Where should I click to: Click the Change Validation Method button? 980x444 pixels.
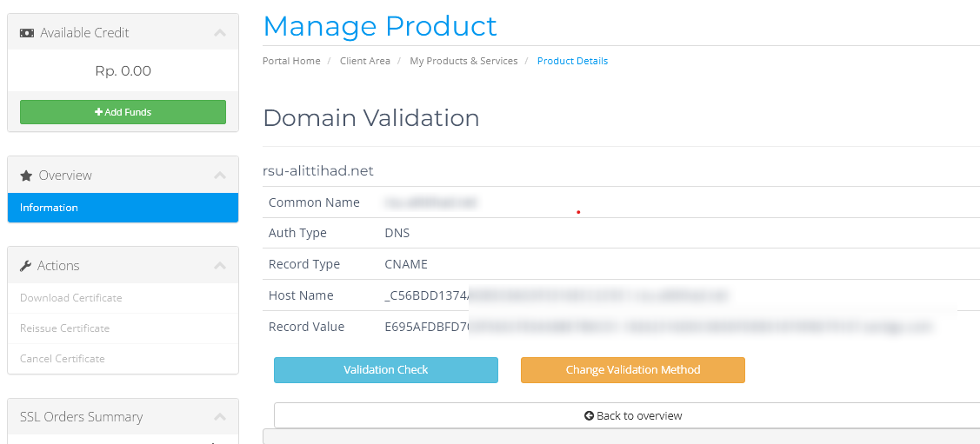pos(632,370)
